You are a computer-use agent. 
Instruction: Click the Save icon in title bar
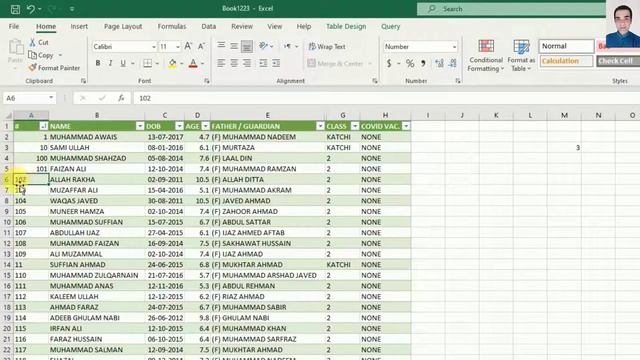[x=15, y=9]
